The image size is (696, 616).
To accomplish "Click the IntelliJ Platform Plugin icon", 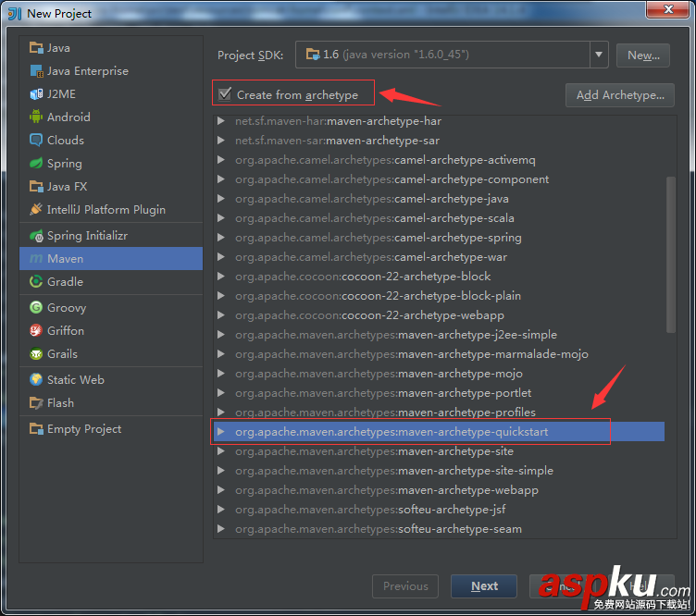I will coord(36,209).
